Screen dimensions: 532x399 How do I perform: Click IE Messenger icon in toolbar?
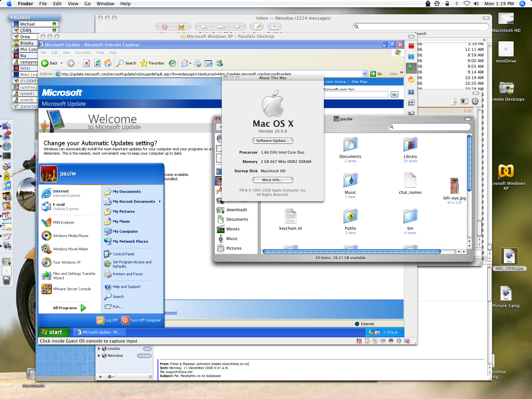[x=219, y=63]
